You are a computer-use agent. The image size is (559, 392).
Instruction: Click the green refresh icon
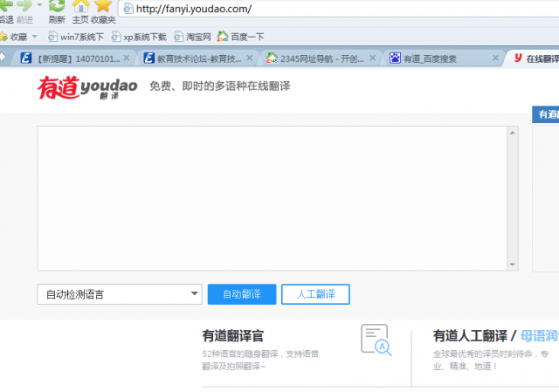[x=57, y=5]
